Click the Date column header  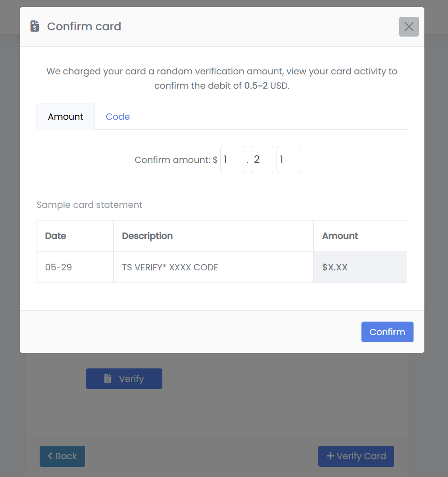(56, 236)
